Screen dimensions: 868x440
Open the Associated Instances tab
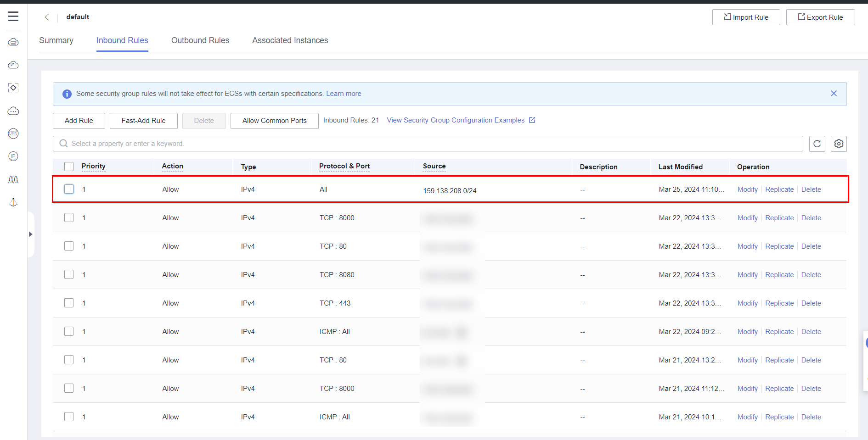(x=290, y=40)
